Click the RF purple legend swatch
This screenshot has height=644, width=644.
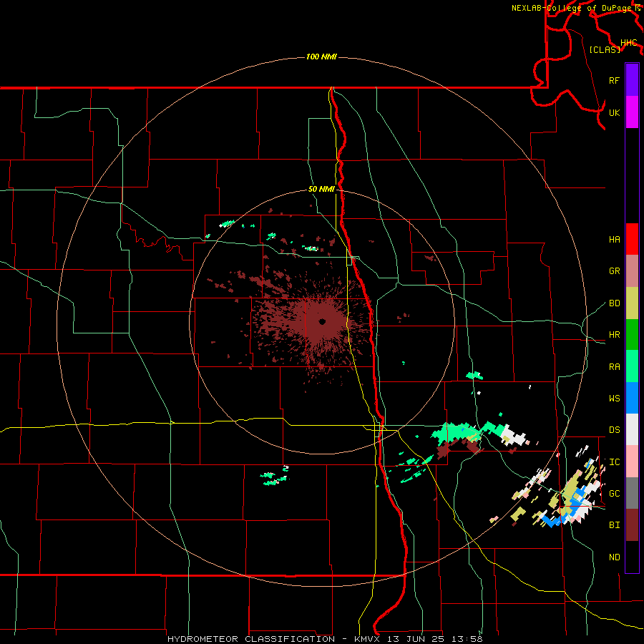(632, 80)
